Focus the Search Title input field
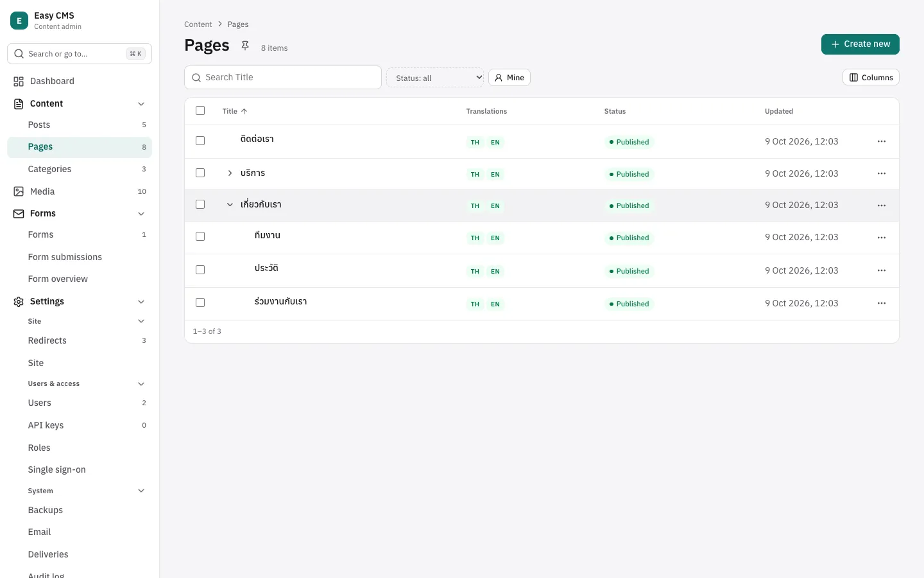Image resolution: width=924 pixels, height=578 pixels. pyautogui.click(x=283, y=78)
